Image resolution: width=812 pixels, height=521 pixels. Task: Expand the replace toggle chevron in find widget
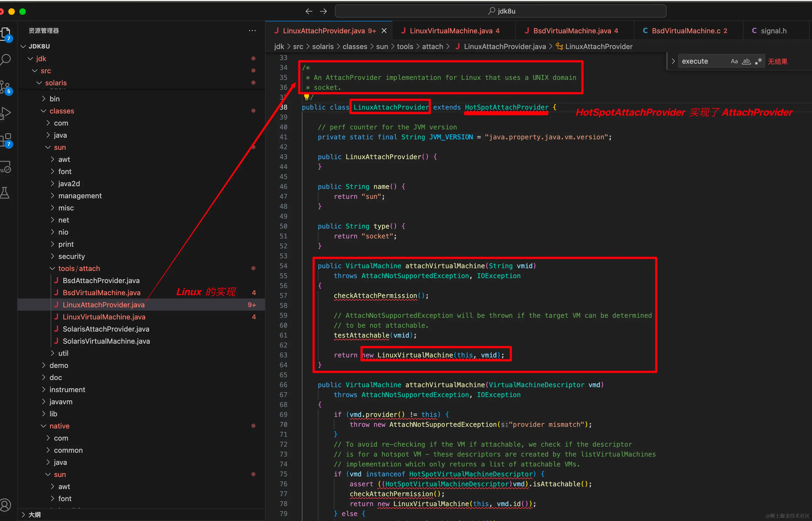pyautogui.click(x=673, y=61)
